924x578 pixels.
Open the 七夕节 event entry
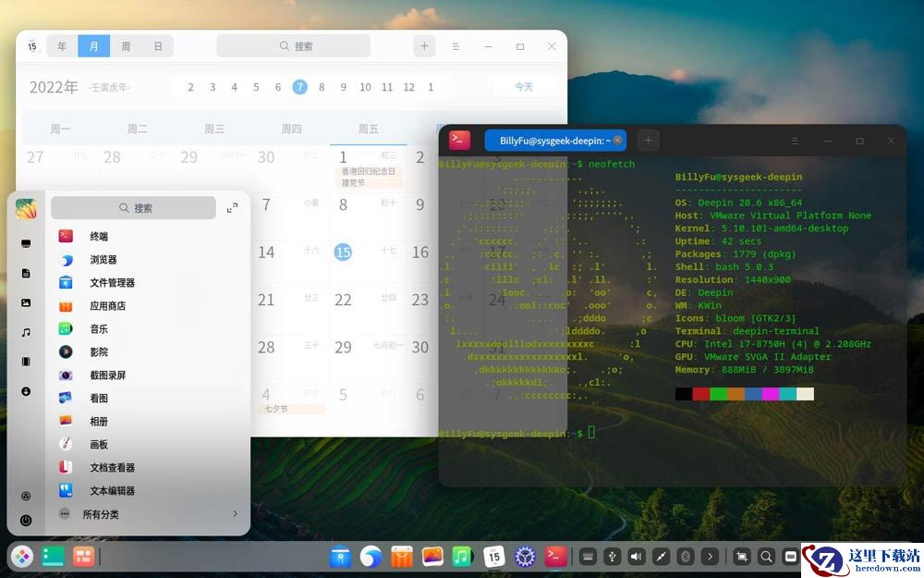click(292, 409)
